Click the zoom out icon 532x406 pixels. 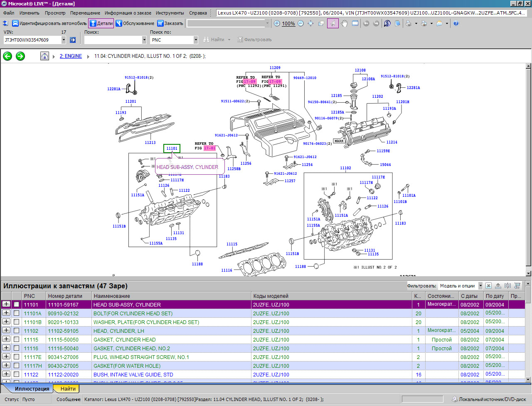(300, 24)
